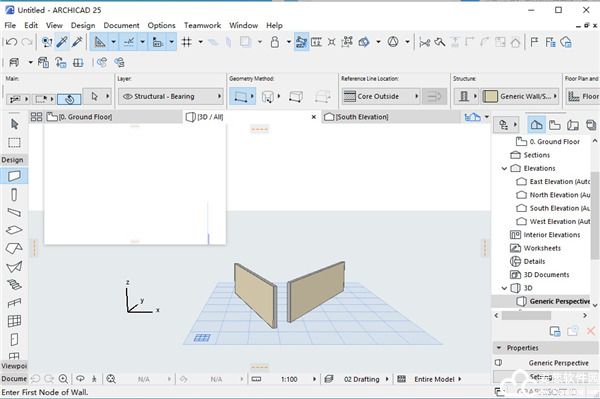Open Worksheets in navigator

tap(536, 248)
